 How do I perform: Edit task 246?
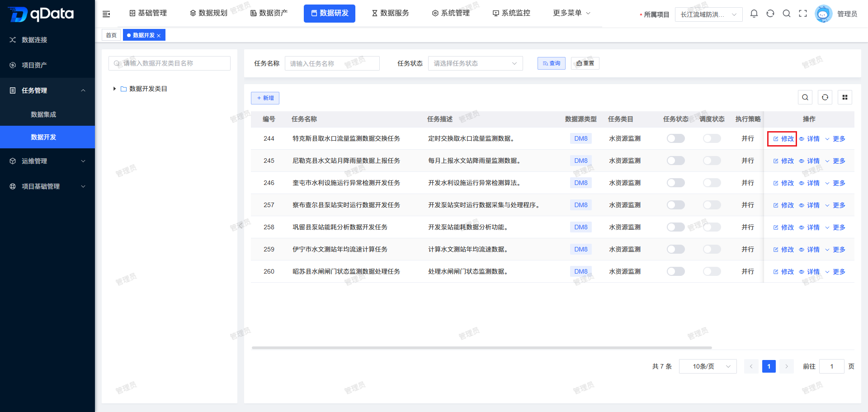[x=783, y=183]
